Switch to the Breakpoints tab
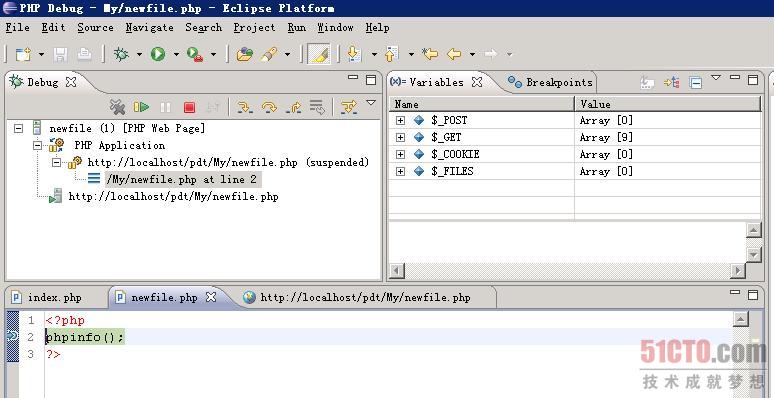 pyautogui.click(x=550, y=82)
